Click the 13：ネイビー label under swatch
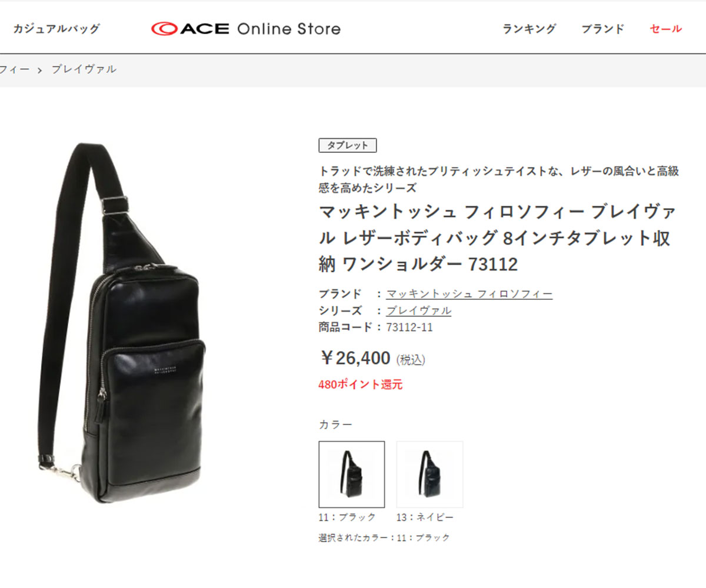 (425, 517)
